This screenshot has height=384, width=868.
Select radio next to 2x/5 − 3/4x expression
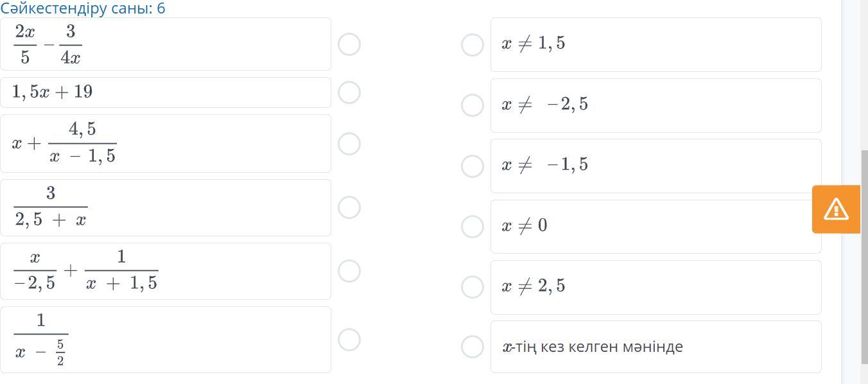pos(349,44)
